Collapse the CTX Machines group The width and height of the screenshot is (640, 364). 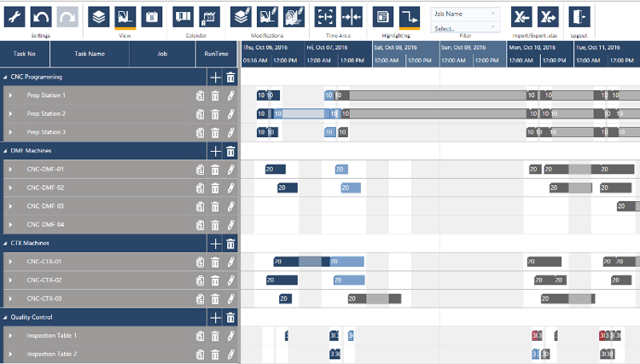click(x=5, y=243)
